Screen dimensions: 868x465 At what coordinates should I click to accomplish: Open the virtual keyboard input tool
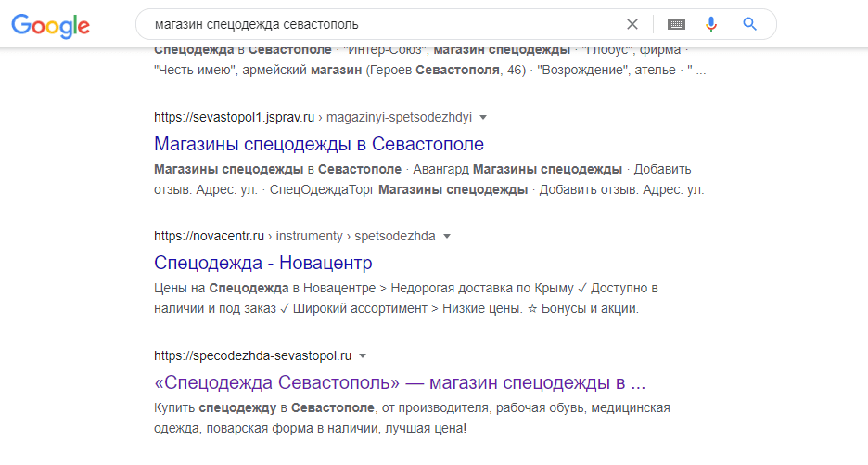click(676, 24)
